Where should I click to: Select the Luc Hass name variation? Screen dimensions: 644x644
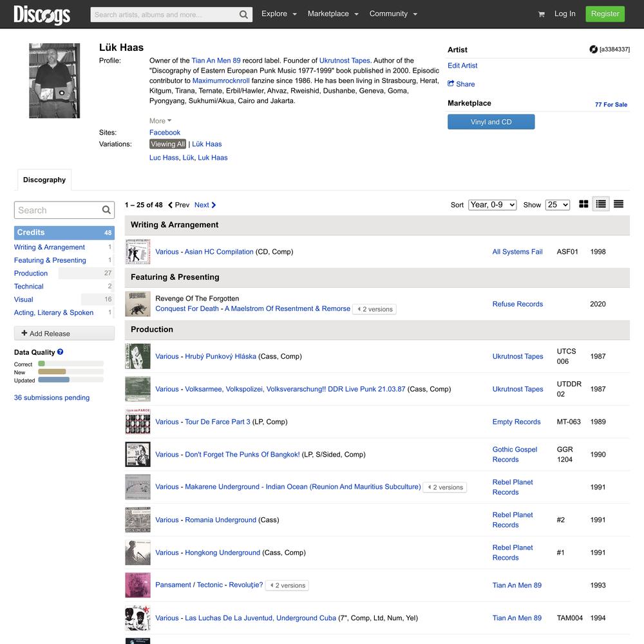(164, 158)
